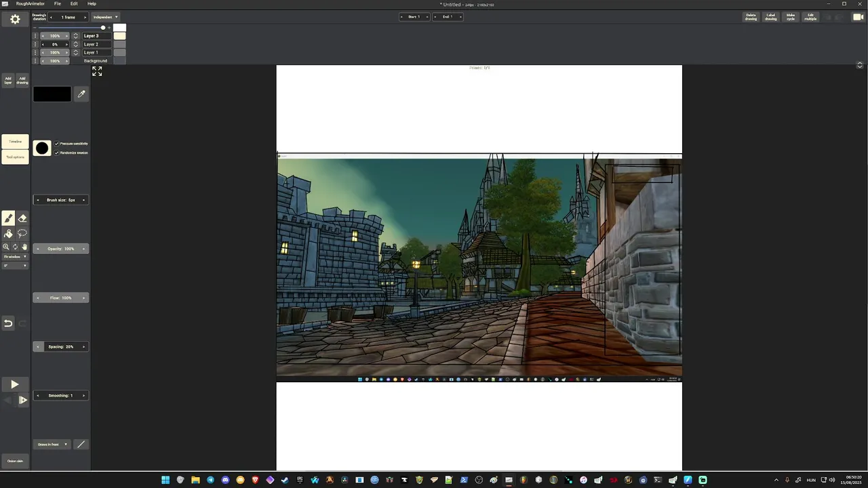Select the Brush tool
This screenshot has width=868, height=488.
click(8, 218)
